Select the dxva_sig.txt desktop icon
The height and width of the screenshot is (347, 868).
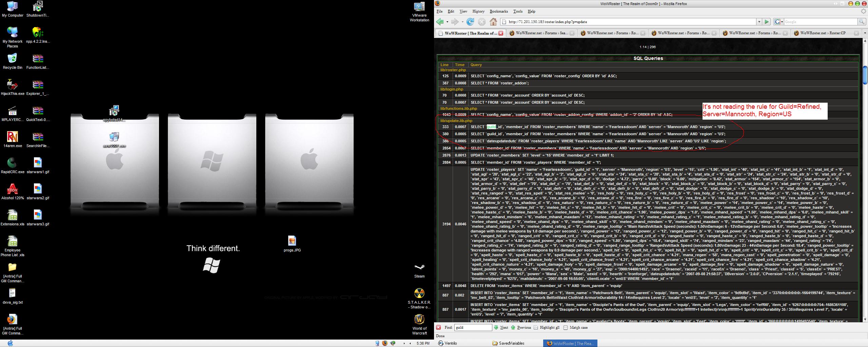[13, 296]
